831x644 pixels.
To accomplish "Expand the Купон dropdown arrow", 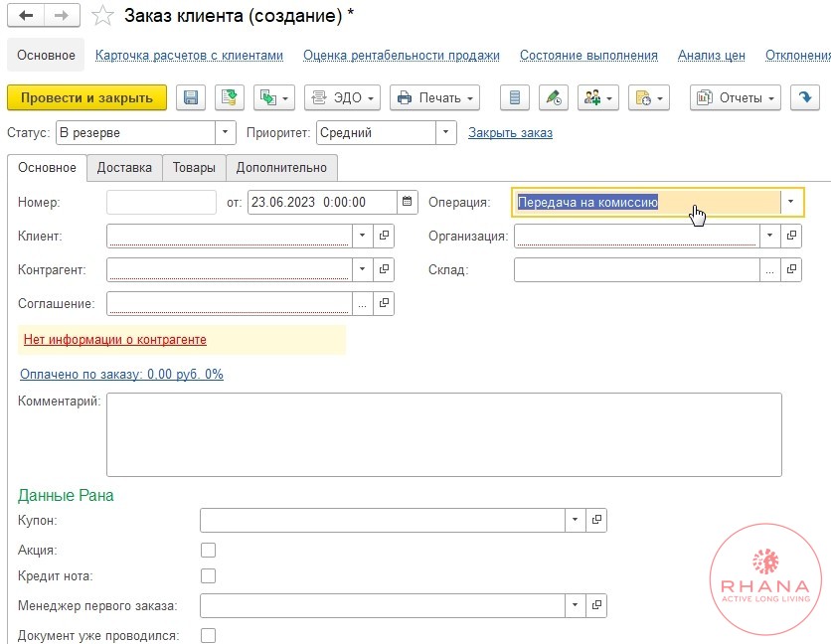I will tap(575, 520).
